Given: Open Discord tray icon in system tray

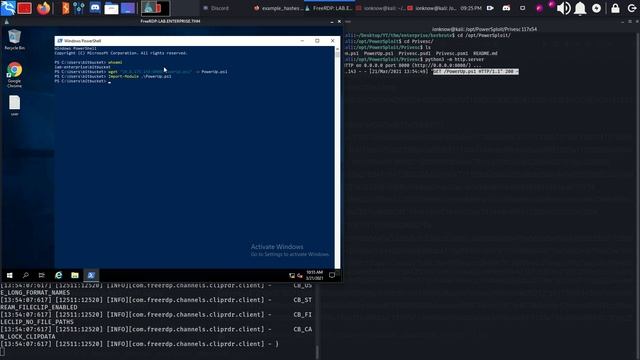Looking at the screenshot, I should [506, 8].
